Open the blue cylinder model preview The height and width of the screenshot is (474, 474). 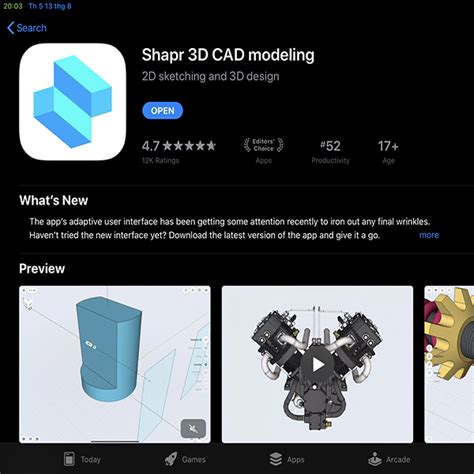[115, 364]
